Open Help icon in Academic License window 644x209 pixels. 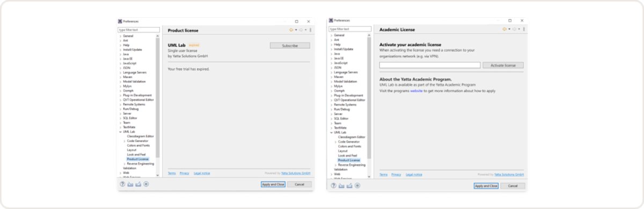click(333, 186)
